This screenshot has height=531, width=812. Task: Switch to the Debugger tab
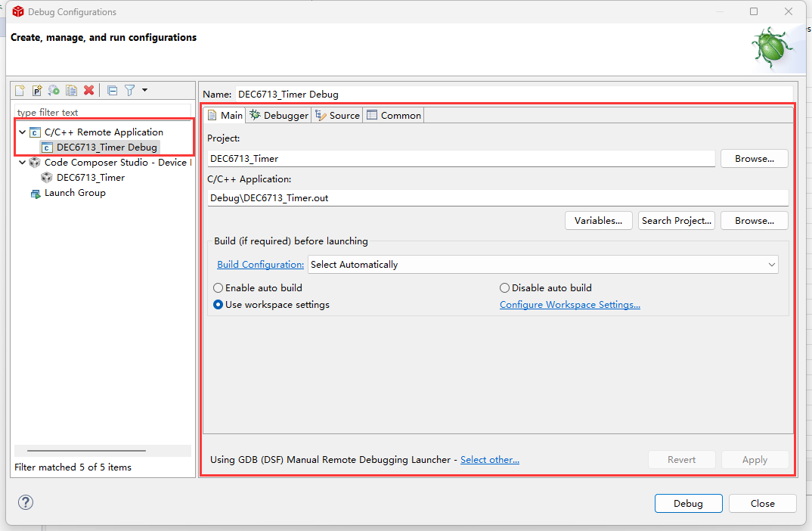pyautogui.click(x=279, y=115)
